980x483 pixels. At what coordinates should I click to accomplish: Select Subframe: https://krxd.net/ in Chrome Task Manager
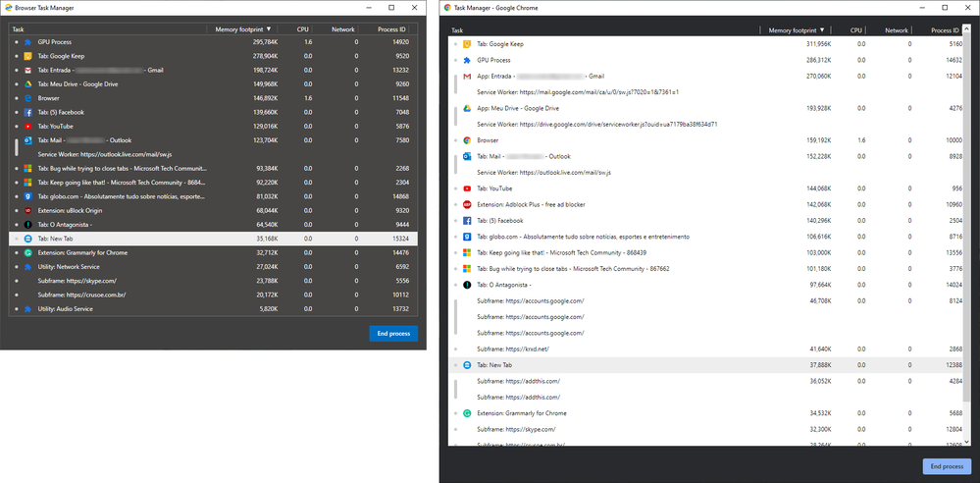click(706, 349)
